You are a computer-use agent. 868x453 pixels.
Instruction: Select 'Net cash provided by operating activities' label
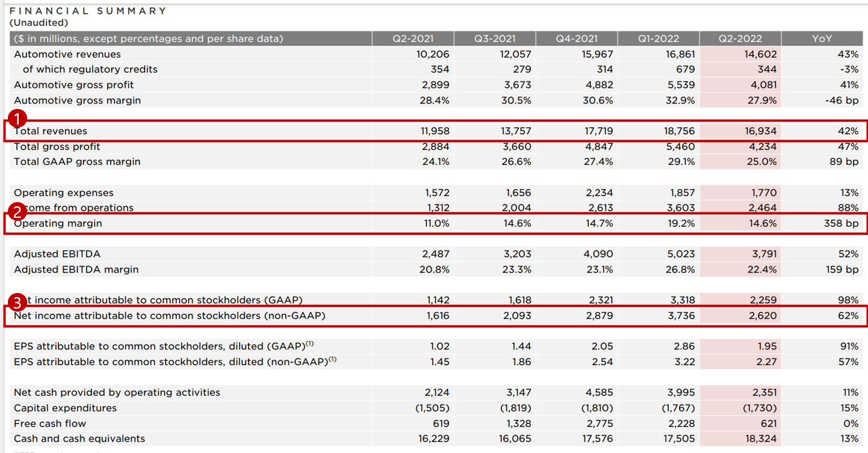coord(117,393)
